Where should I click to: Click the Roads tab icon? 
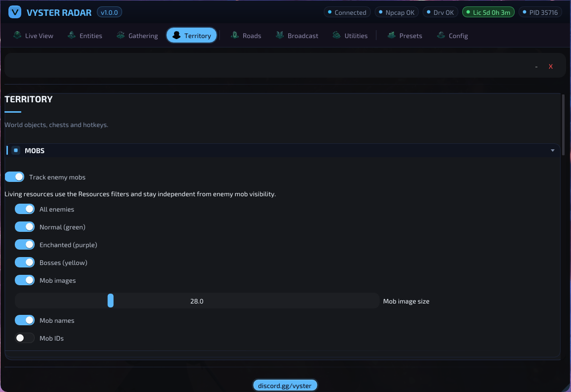point(235,35)
